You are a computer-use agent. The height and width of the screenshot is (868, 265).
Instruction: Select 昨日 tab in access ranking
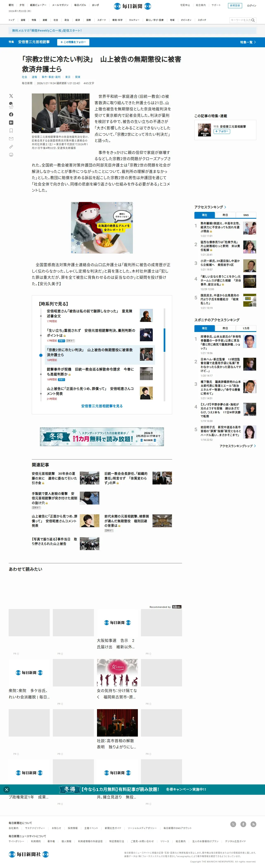(225, 215)
